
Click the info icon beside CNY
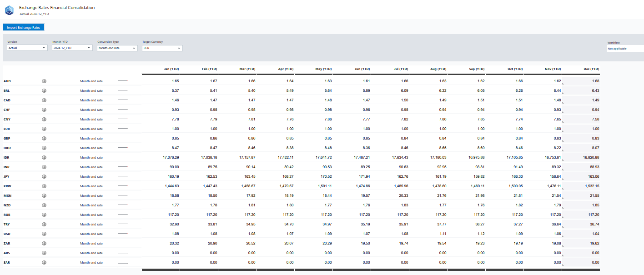coord(44,119)
